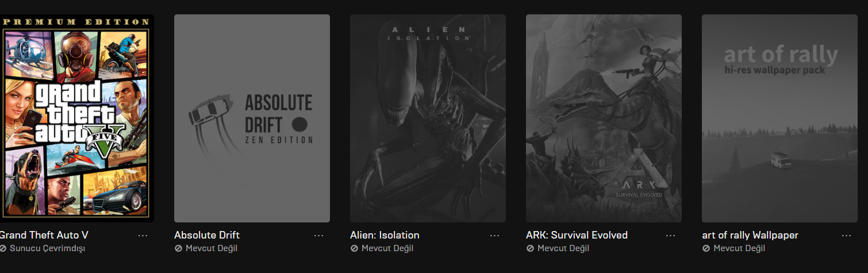Click the Sunucu Çevrimdışı status text

[47, 248]
